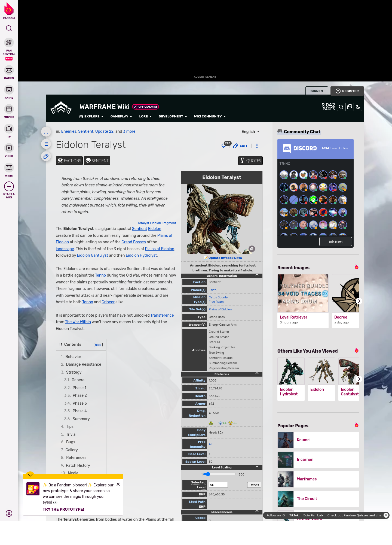Screen dimensions: 392x545
Task: Click the Sentient navigation tab
Action: (x=97, y=161)
